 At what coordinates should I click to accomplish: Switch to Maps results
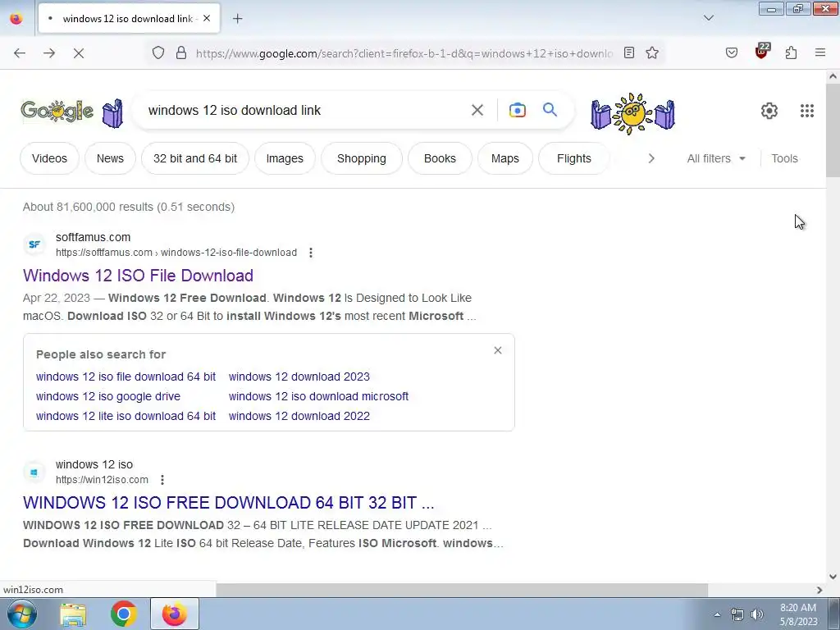[505, 158]
